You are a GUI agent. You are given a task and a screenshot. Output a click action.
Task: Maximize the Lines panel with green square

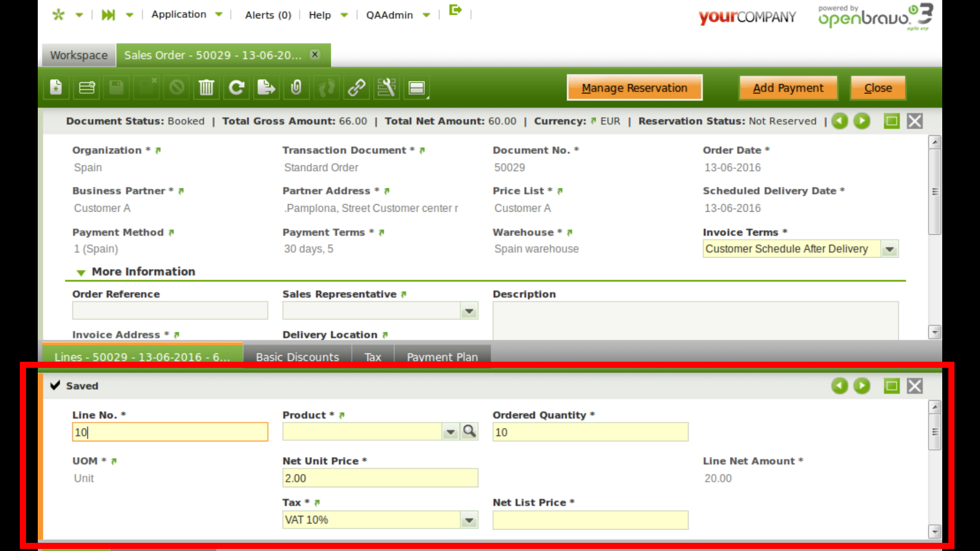pyautogui.click(x=891, y=386)
